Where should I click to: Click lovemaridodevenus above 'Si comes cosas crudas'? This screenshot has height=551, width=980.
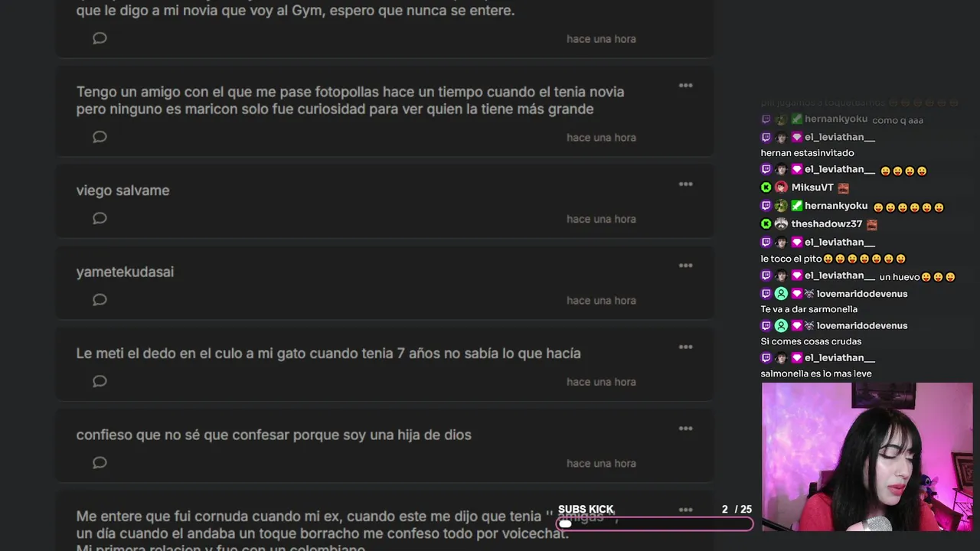click(862, 326)
